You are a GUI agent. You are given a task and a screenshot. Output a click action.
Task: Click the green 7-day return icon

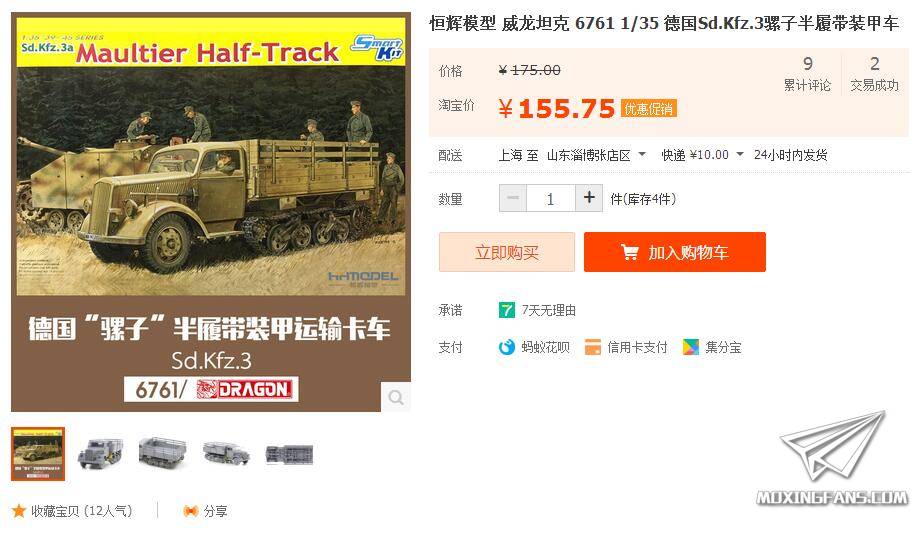[506, 310]
